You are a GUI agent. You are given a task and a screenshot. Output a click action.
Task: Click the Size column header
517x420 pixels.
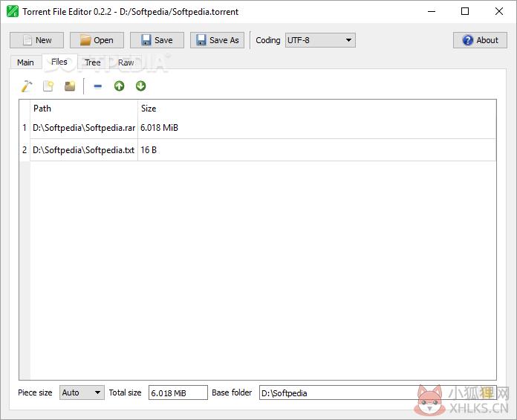[316, 109]
